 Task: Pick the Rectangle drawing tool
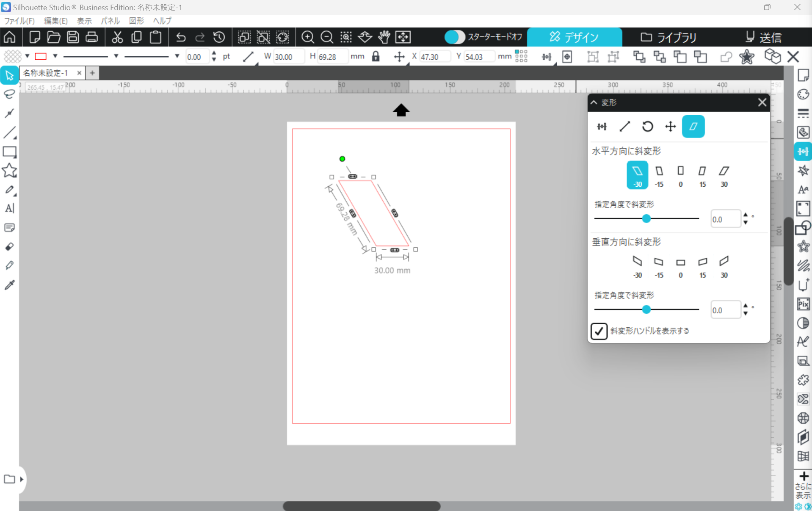pyautogui.click(x=9, y=152)
